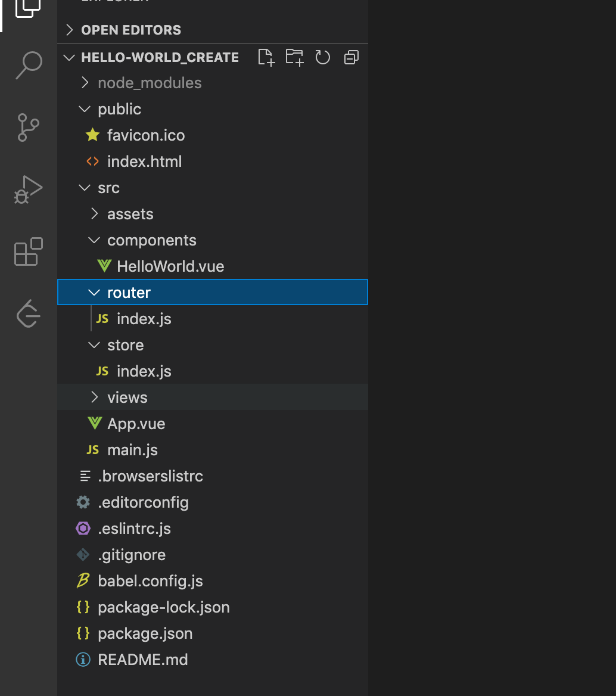616x696 pixels.
Task: Open package.json file
Action: click(145, 633)
